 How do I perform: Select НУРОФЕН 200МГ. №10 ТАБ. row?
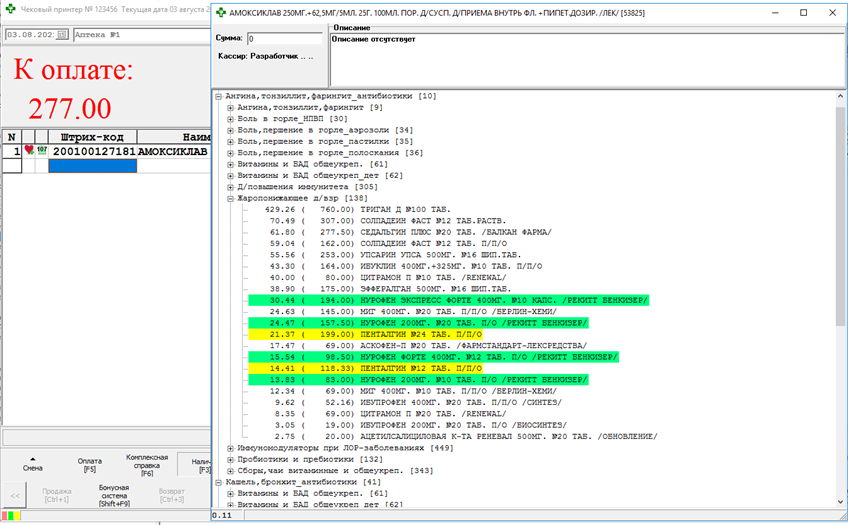(418, 380)
